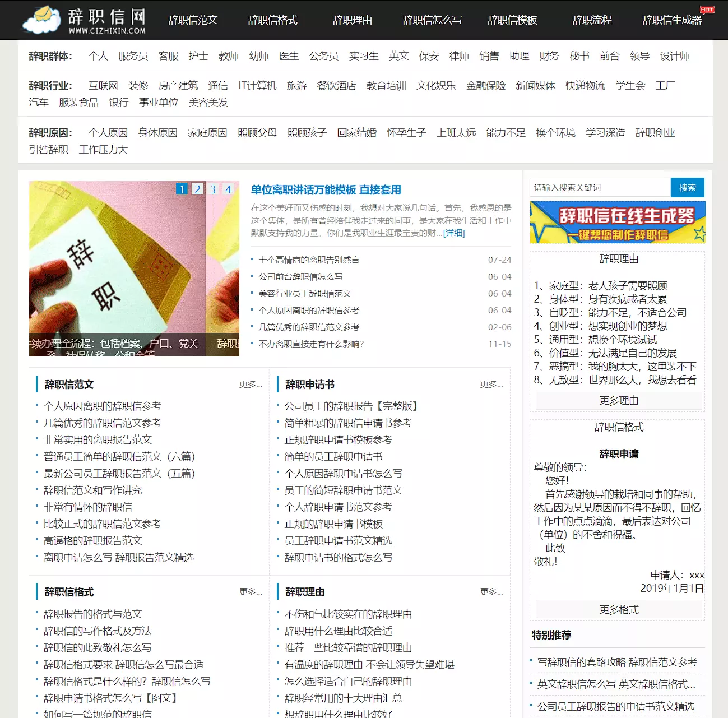Choose 互联网 under 辞职行业 category
This screenshot has width=728, height=718.
point(103,86)
